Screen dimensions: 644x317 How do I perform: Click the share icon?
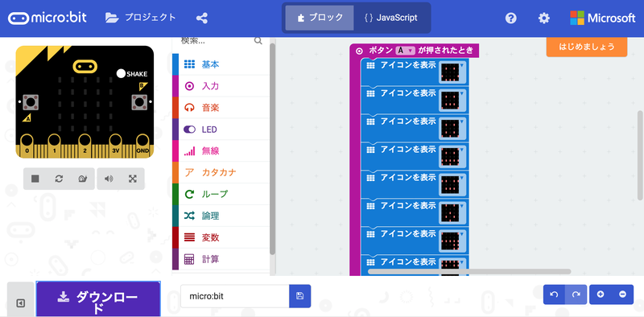tap(202, 18)
